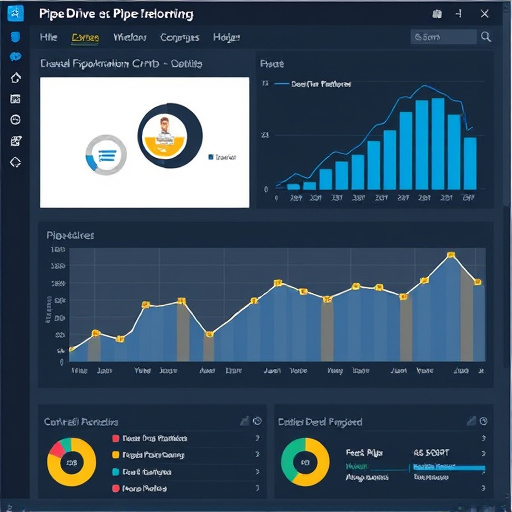Open the 'Hile' menu

(48, 37)
